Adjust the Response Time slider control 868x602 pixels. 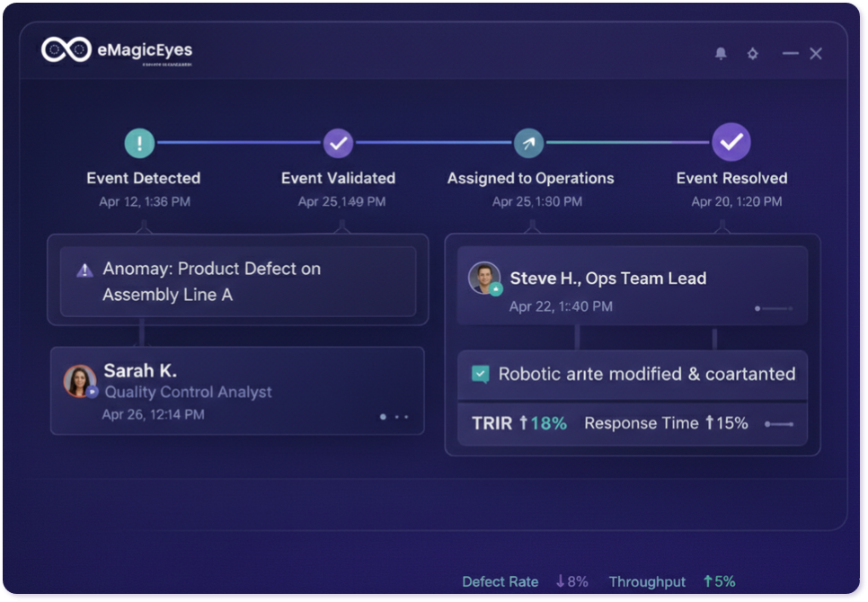pyautogui.click(x=779, y=422)
